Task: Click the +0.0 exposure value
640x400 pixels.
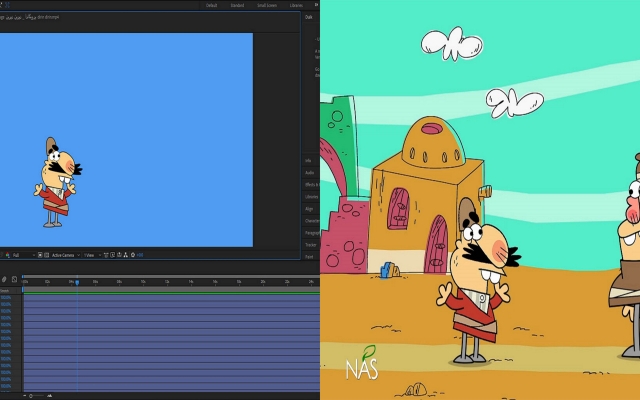Action: tap(140, 255)
